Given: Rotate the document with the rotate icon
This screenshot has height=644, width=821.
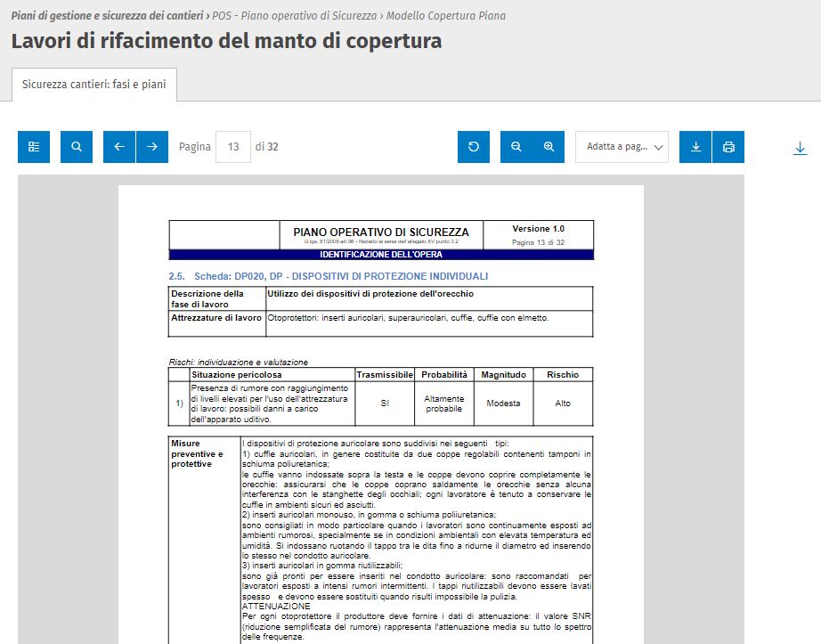Looking at the screenshot, I should (474, 147).
